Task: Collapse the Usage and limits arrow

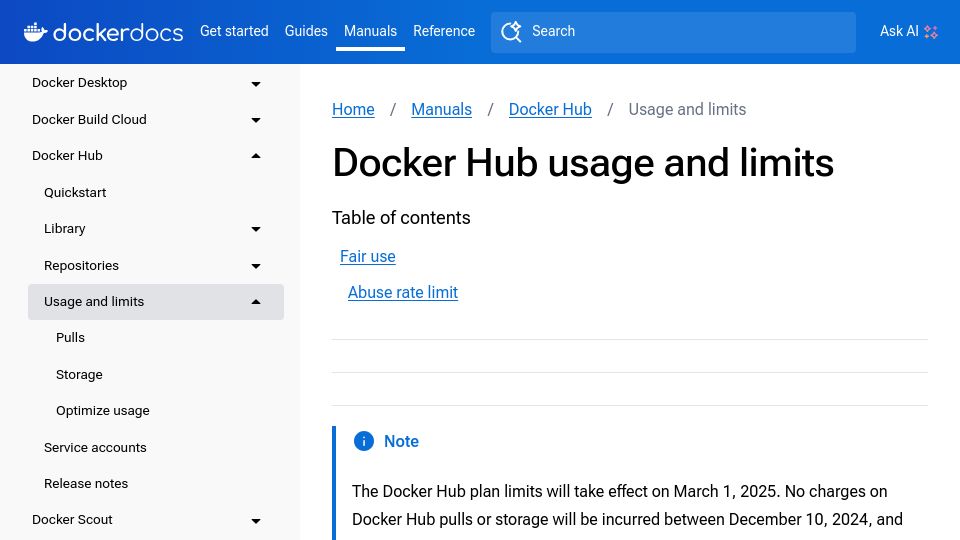Action: pyautogui.click(x=256, y=302)
